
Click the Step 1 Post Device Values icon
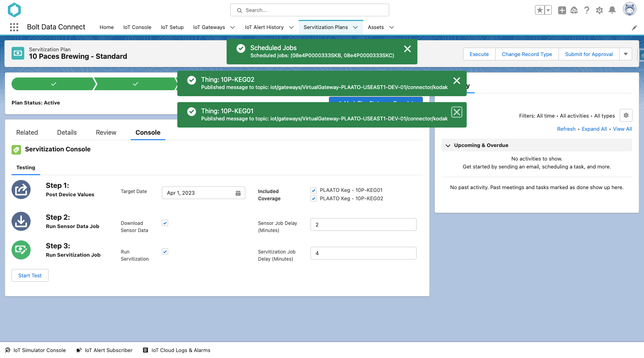(21, 190)
